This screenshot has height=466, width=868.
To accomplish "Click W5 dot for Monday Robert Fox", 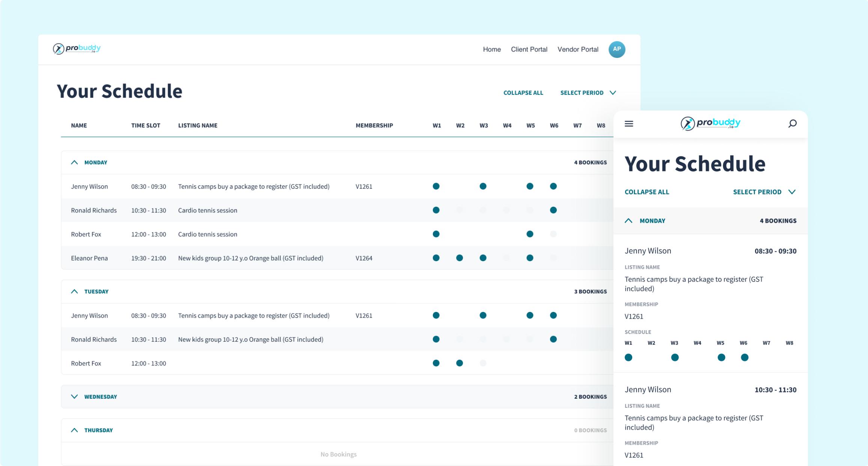I will coord(530,234).
